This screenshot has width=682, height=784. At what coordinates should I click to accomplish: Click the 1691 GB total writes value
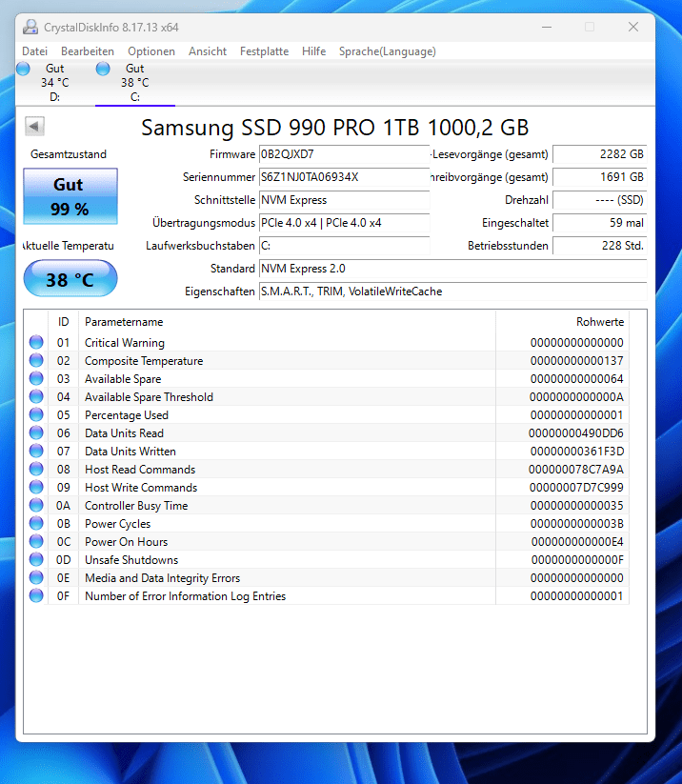[599, 177]
